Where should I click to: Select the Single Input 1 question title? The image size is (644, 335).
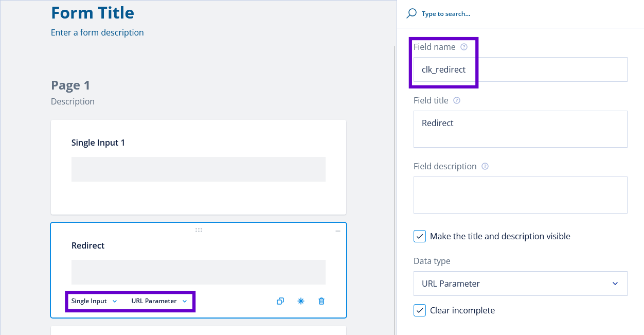[98, 143]
